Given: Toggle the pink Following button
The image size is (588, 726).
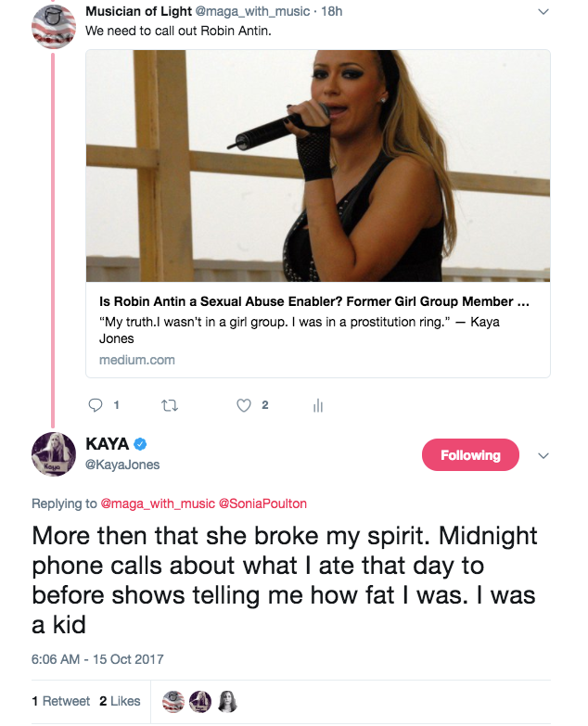Looking at the screenshot, I should tap(470, 454).
